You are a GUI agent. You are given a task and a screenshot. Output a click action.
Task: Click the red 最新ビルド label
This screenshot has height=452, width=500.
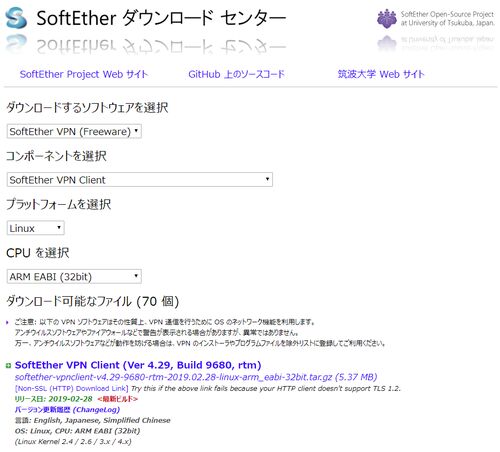click(117, 399)
